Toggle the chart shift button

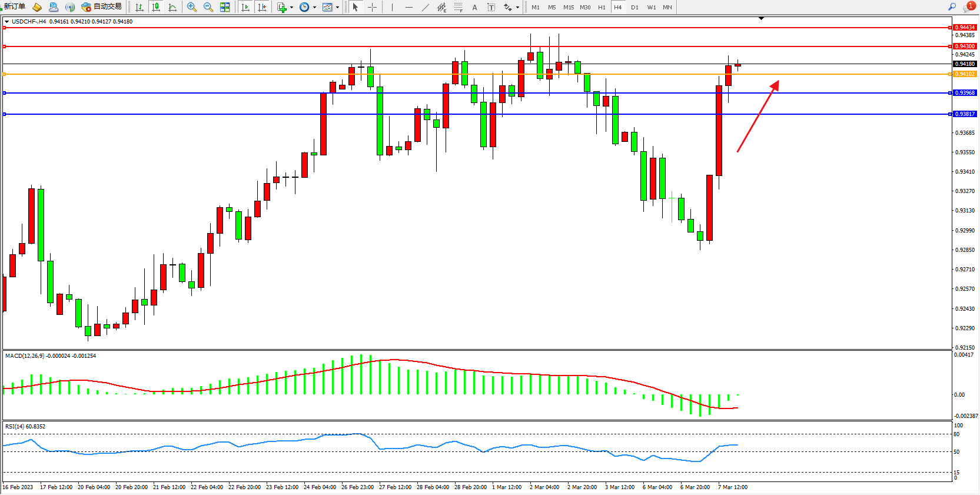(x=262, y=7)
